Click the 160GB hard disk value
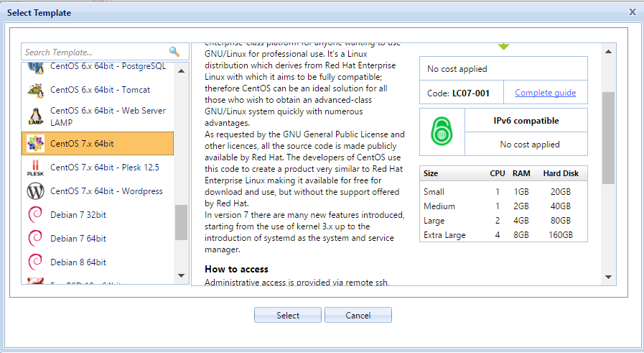Image resolution: width=644 pixels, height=353 pixels. tap(561, 235)
